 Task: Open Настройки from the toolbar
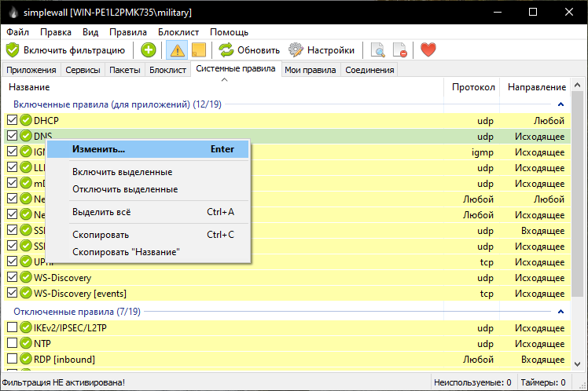click(322, 50)
